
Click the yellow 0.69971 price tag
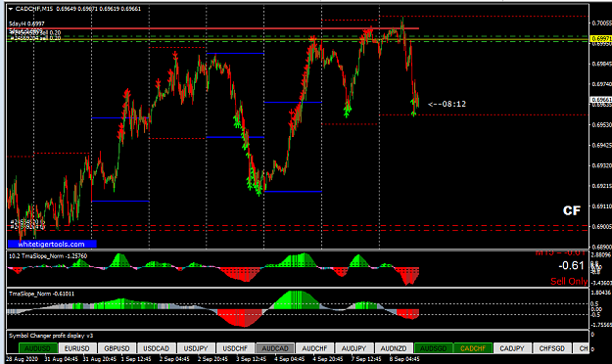(x=601, y=38)
